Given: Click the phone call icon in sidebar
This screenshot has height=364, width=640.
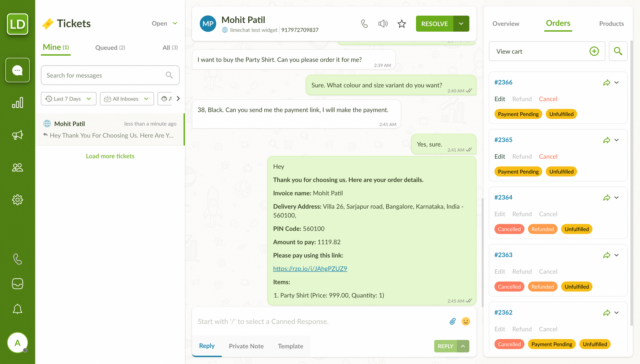Looking at the screenshot, I should pyautogui.click(x=18, y=259).
